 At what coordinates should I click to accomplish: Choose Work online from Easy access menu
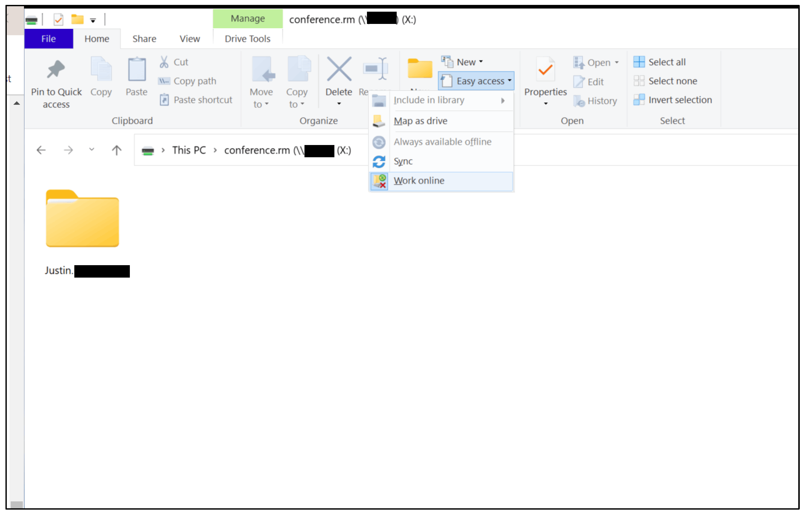click(419, 181)
